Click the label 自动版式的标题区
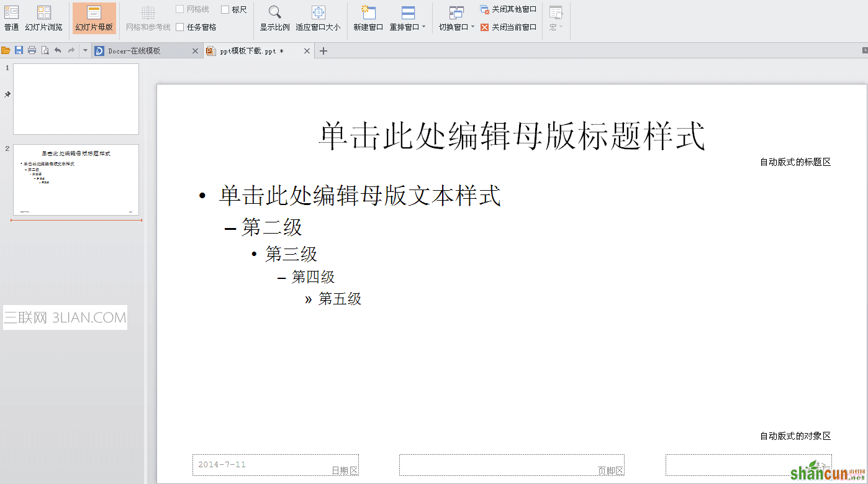 (795, 162)
